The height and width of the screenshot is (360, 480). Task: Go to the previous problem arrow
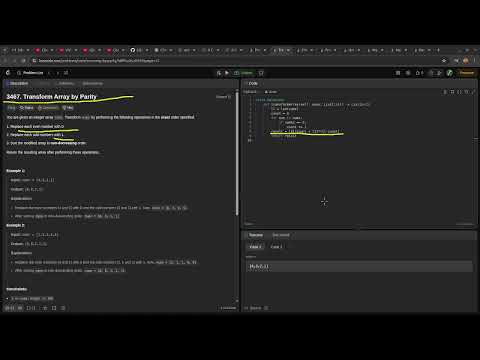[x=49, y=73]
